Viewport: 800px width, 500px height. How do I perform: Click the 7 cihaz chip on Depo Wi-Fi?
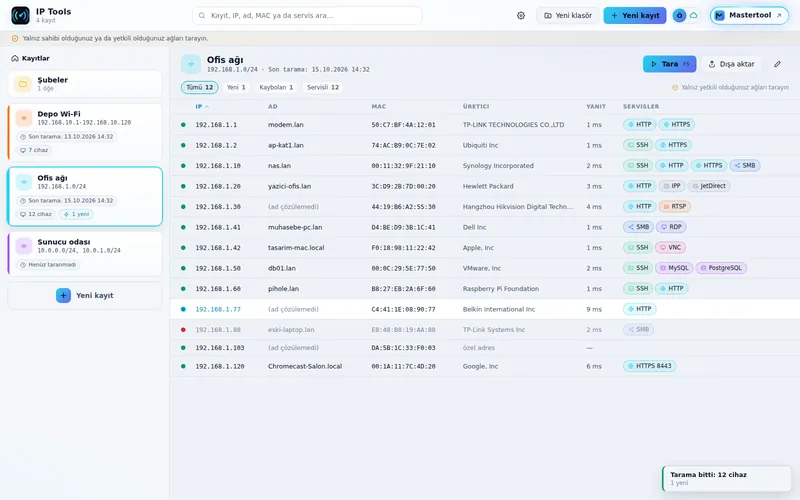pos(34,150)
